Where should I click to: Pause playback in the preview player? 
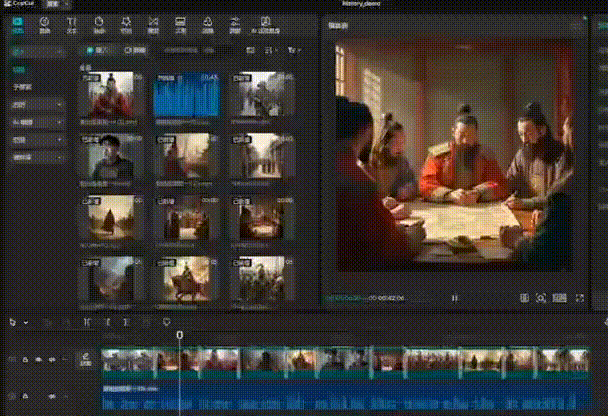(x=455, y=297)
